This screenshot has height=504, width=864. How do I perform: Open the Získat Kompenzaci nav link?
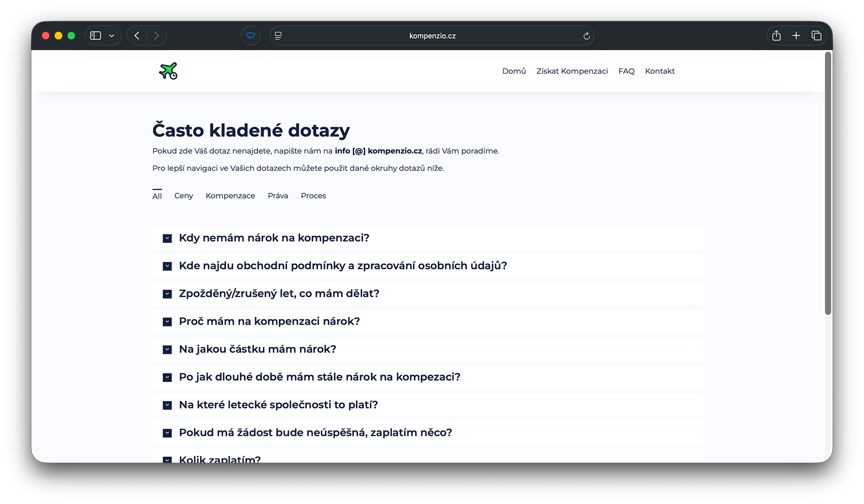click(572, 71)
